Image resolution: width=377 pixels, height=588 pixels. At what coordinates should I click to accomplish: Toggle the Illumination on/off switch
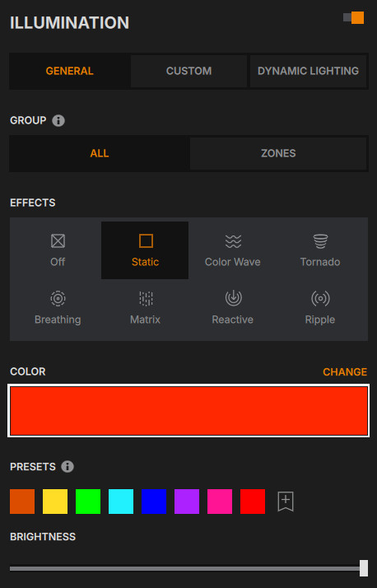pos(353,17)
